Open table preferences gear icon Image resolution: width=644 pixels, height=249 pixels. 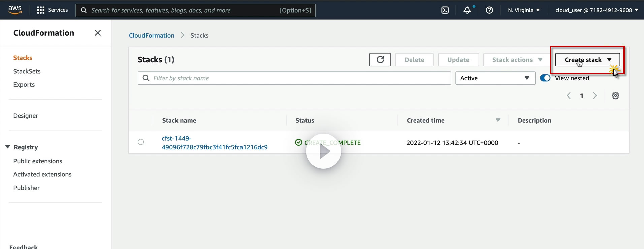(x=615, y=96)
